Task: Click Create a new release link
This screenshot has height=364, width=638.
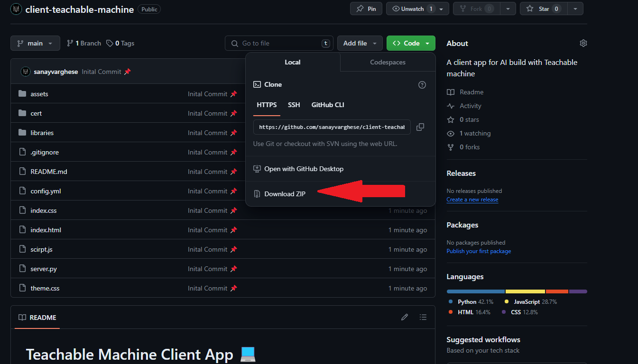Action: click(x=472, y=200)
